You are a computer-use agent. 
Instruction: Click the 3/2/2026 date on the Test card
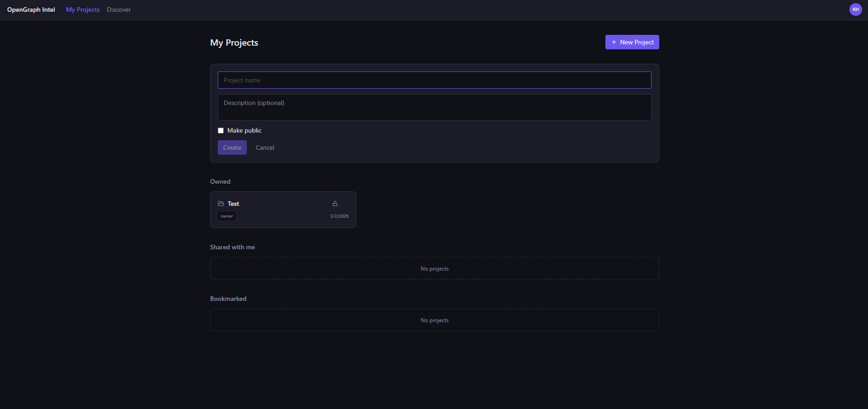[339, 216]
